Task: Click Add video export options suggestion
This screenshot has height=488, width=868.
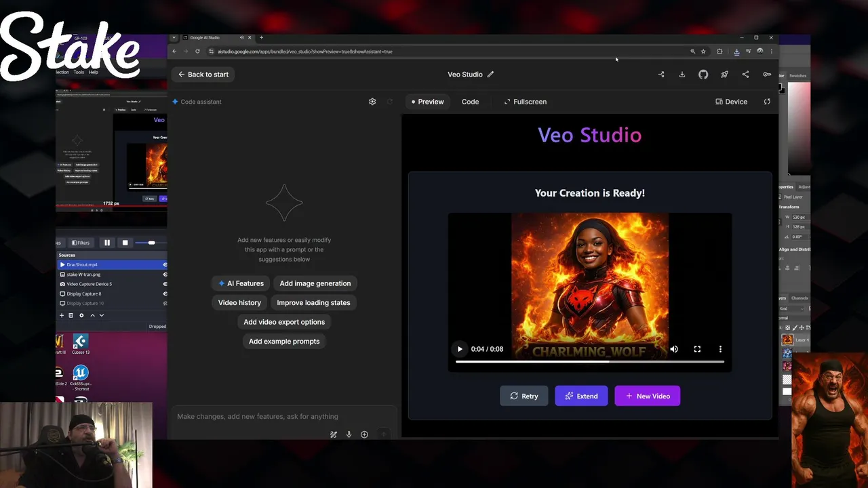Action: coord(284,322)
